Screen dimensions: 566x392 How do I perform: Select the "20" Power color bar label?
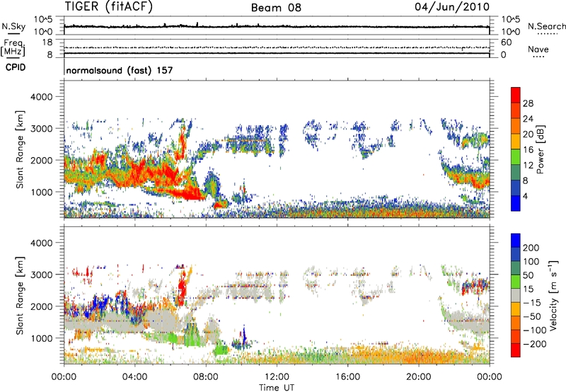click(528, 134)
